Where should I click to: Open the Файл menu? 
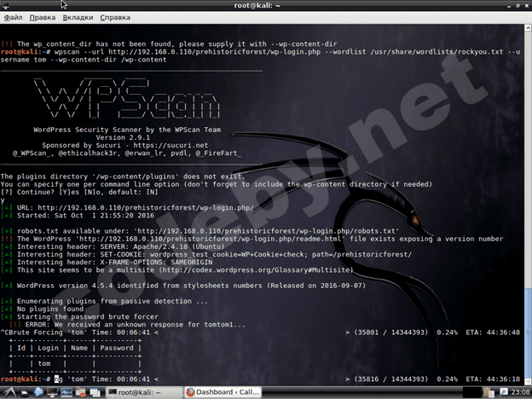point(13,17)
